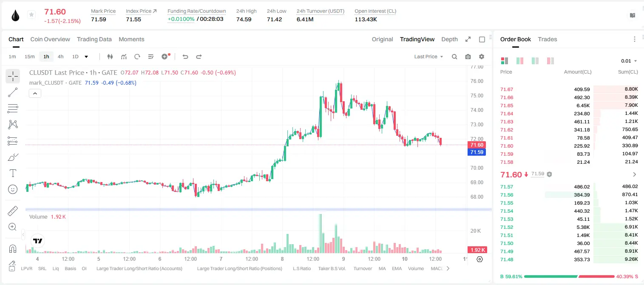The height and width of the screenshot is (285, 644).
Task: Open the Coin Overview tab
Action: (x=50, y=39)
